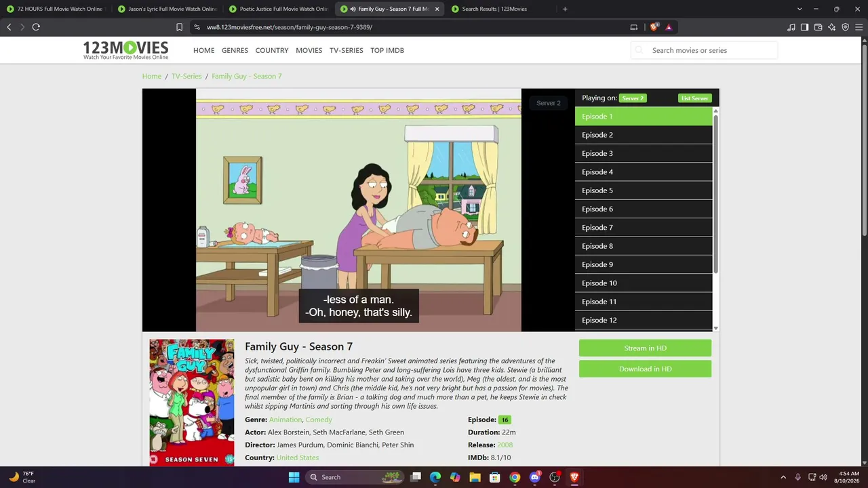Image resolution: width=868 pixels, height=488 pixels.
Task: Open the 2008 release year link
Action: pyautogui.click(x=505, y=445)
